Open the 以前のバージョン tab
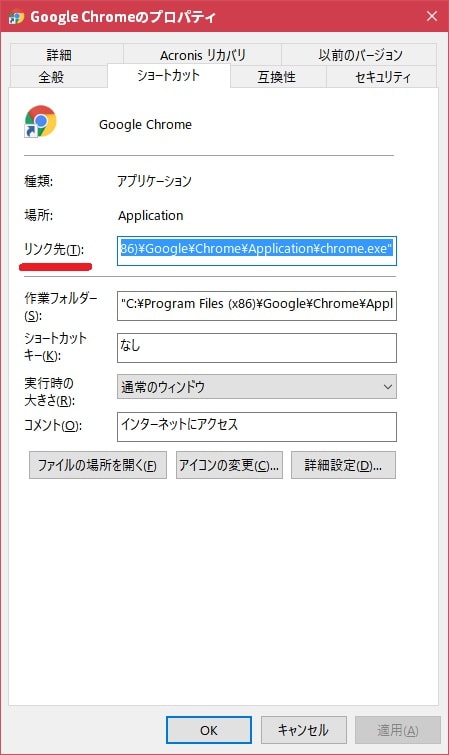This screenshot has width=449, height=755. tap(359, 54)
